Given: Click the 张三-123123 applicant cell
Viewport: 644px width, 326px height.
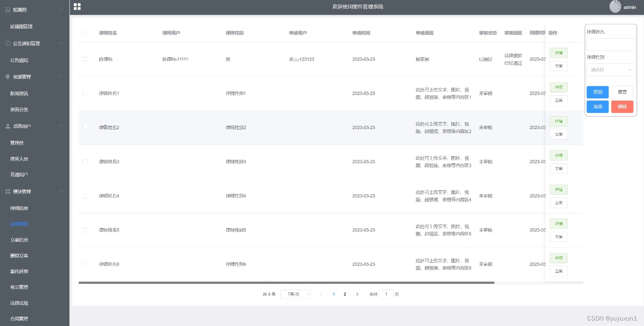Looking at the screenshot, I should point(302,59).
